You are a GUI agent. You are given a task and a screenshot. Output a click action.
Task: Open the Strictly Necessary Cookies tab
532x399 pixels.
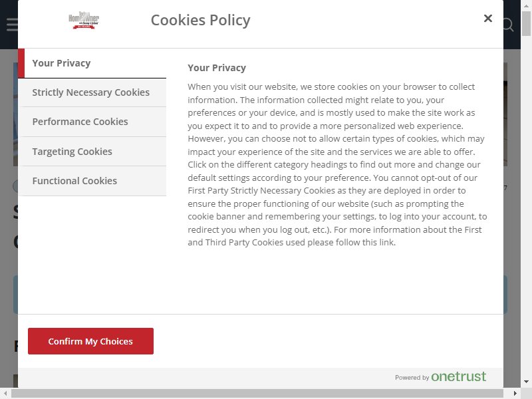[x=92, y=92]
